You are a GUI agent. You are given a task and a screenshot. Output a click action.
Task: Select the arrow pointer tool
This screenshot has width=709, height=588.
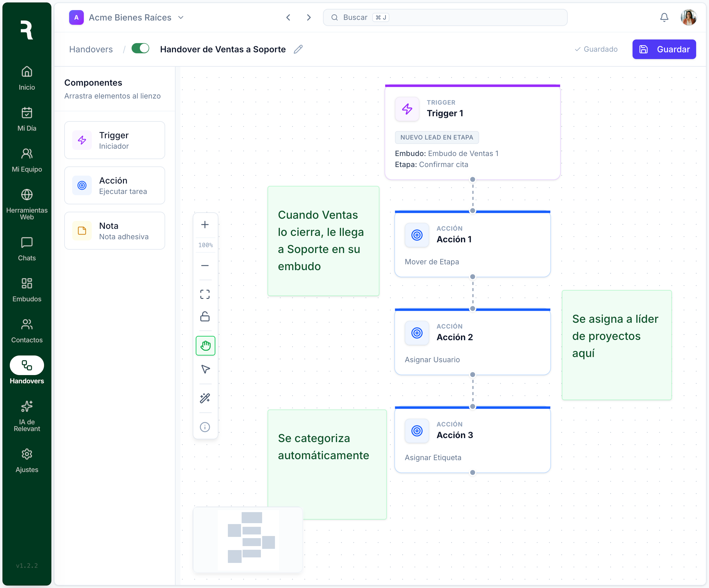click(205, 369)
